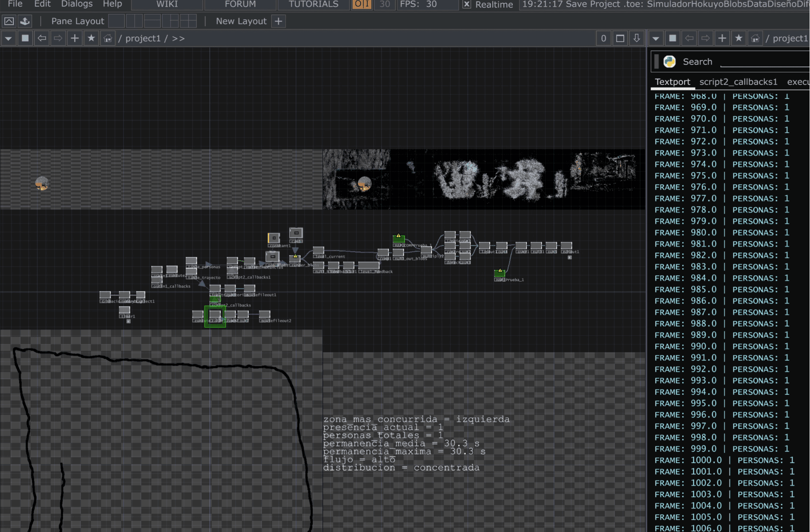Go back in left network pane
This screenshot has width=810, height=532.
[x=42, y=38]
